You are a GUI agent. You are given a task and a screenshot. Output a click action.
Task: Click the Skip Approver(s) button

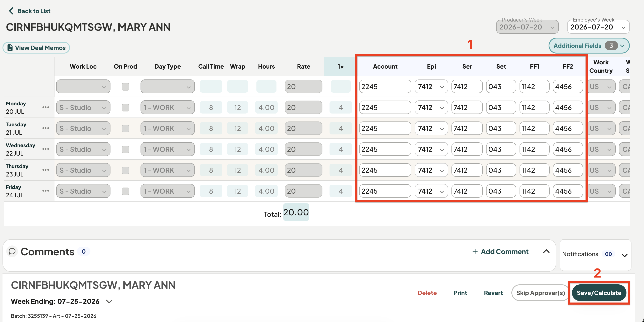click(540, 293)
